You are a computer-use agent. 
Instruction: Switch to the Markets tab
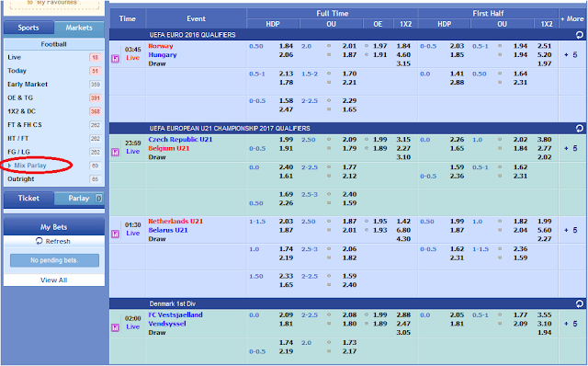[79, 28]
